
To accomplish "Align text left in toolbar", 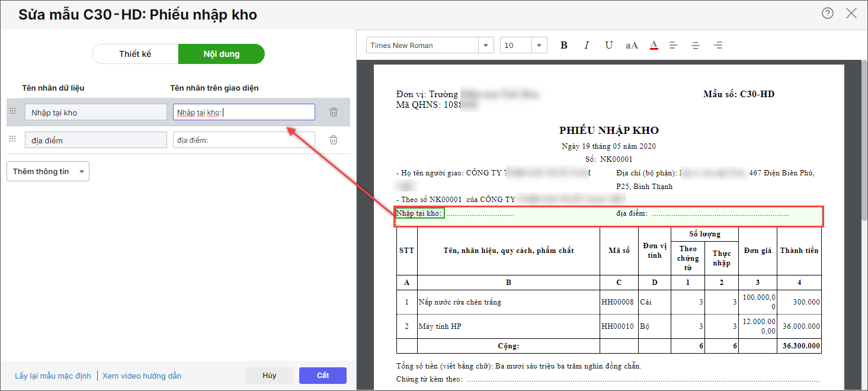I will click(x=674, y=45).
